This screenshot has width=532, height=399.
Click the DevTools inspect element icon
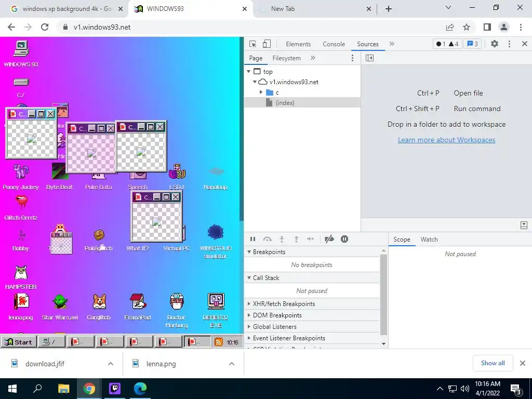point(253,44)
